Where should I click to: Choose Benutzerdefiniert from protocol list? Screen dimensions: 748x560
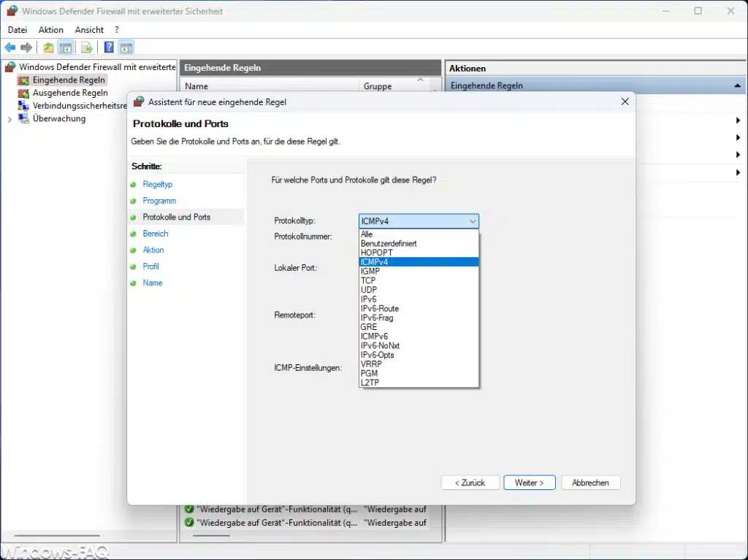coord(419,243)
